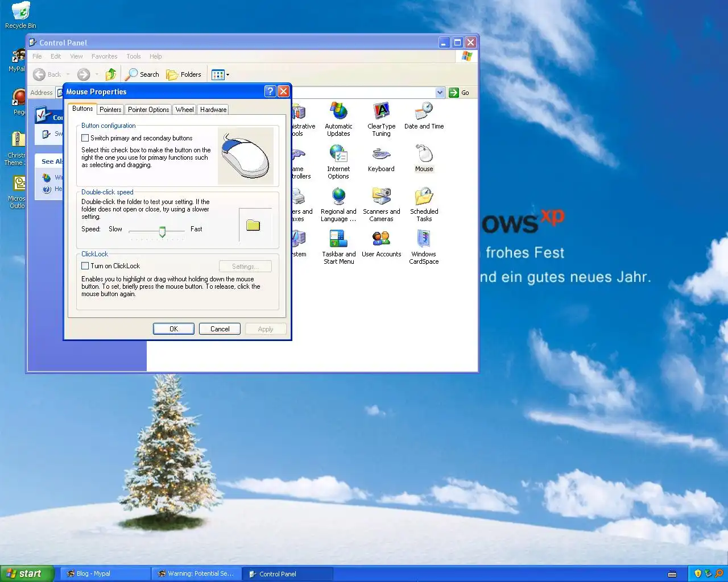
Task: Click the Go button in address bar
Action: point(460,93)
